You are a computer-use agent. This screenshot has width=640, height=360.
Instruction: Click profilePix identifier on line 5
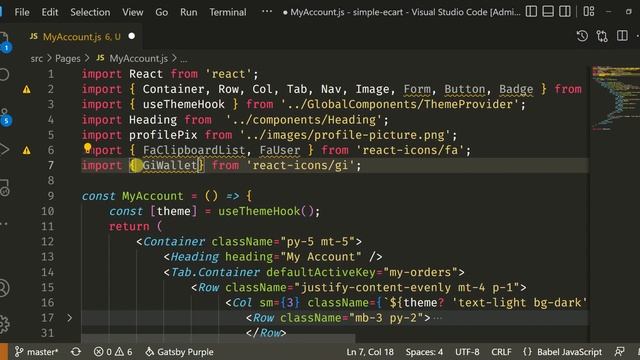pos(163,135)
